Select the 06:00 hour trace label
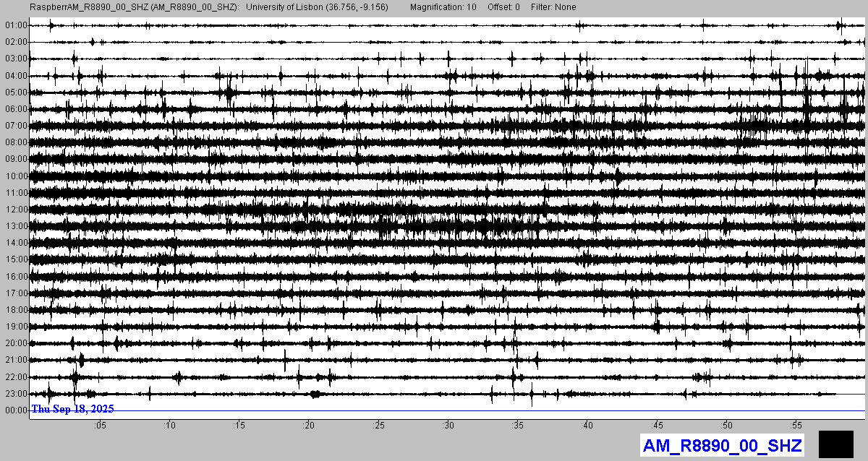The width and height of the screenshot is (868, 461). click(x=15, y=109)
